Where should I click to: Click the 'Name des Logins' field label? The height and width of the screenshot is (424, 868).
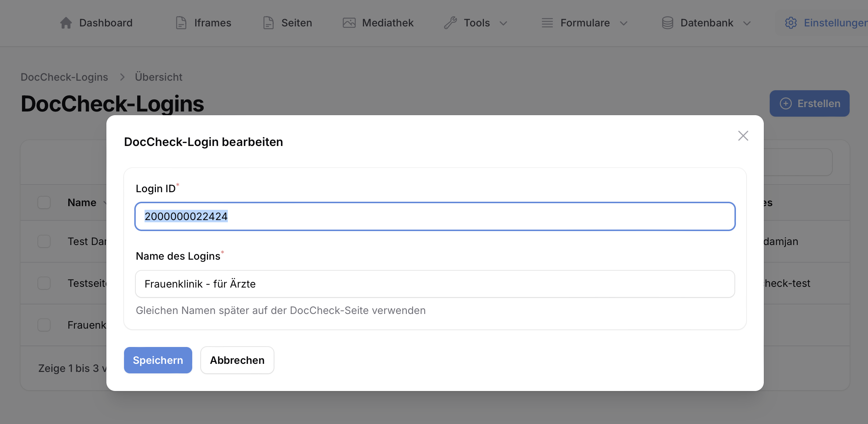coord(178,256)
